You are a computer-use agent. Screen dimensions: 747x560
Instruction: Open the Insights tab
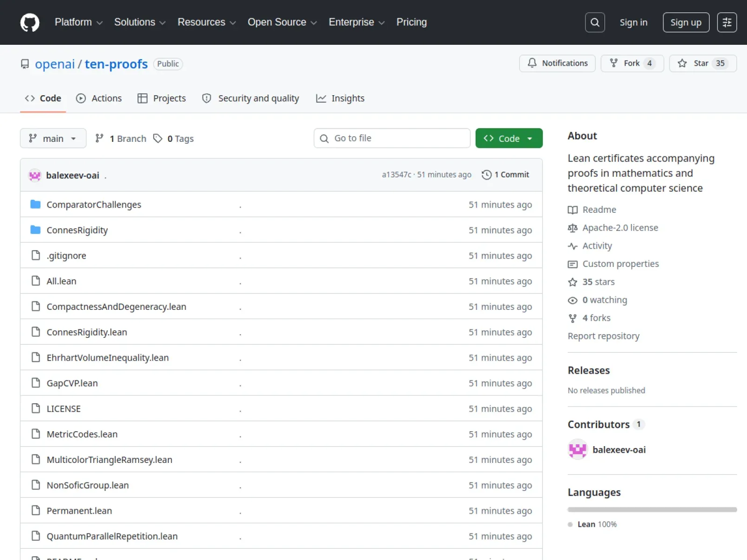(x=340, y=98)
